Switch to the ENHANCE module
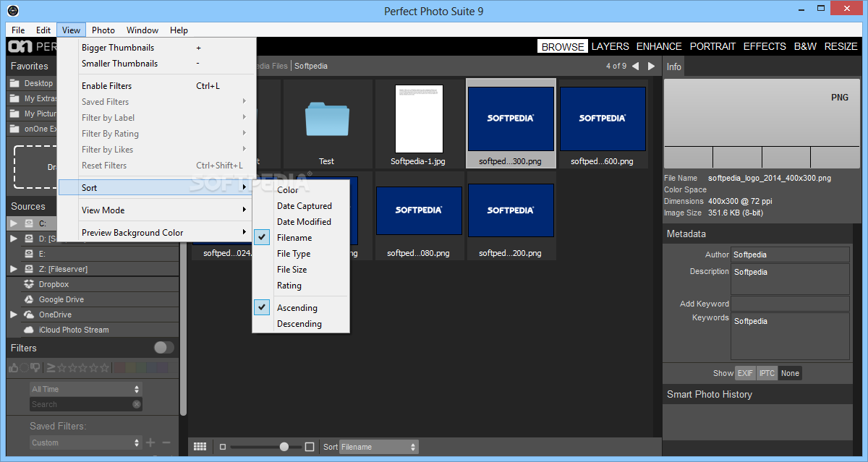This screenshot has height=462, width=868. click(659, 46)
